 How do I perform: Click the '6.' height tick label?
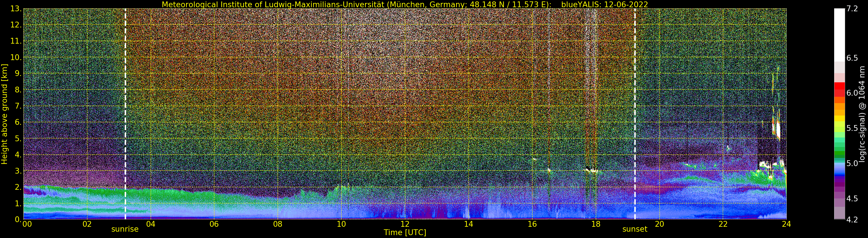[x=19, y=122]
